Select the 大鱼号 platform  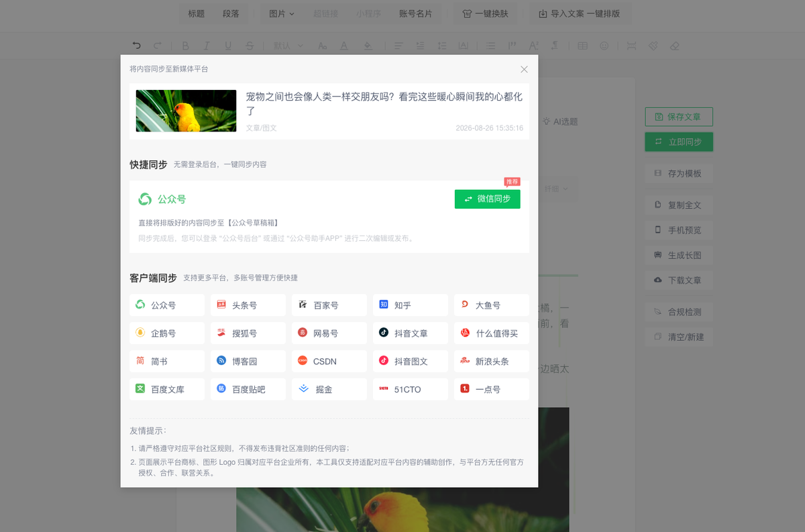coord(492,305)
